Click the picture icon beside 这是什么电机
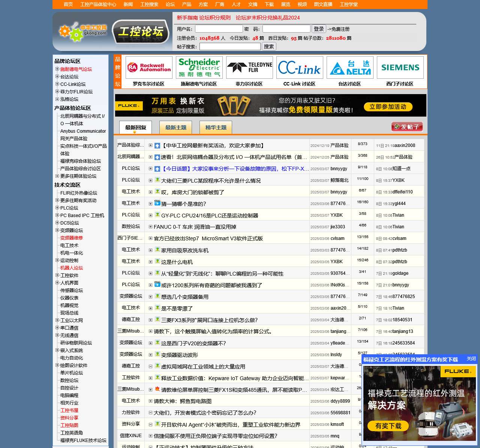 click(x=157, y=261)
